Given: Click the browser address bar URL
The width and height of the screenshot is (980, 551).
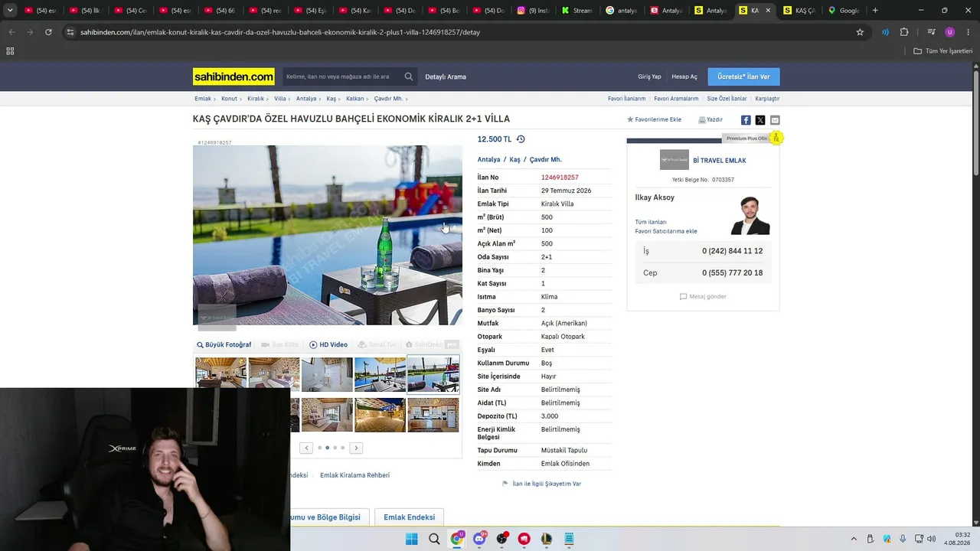Looking at the screenshot, I should click(x=280, y=32).
